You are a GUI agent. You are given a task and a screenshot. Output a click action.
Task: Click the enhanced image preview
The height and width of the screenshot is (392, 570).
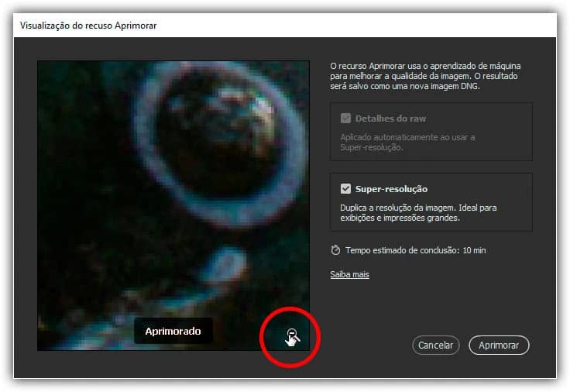[173, 205]
